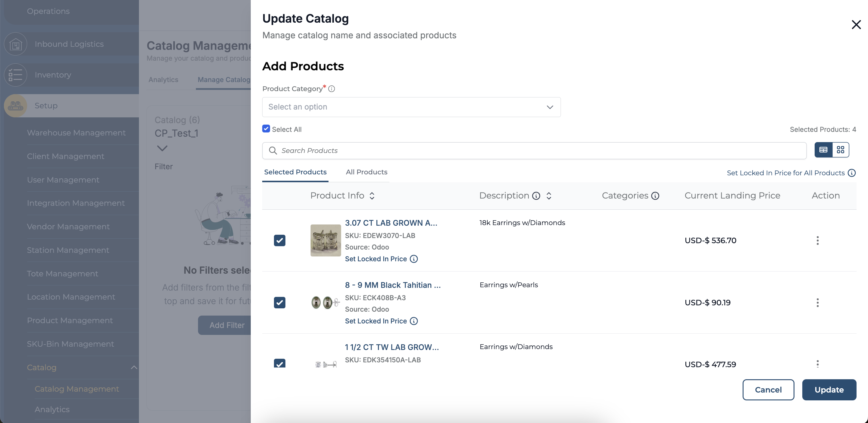Open action menu for EDEW3070-LAB product

(817, 240)
